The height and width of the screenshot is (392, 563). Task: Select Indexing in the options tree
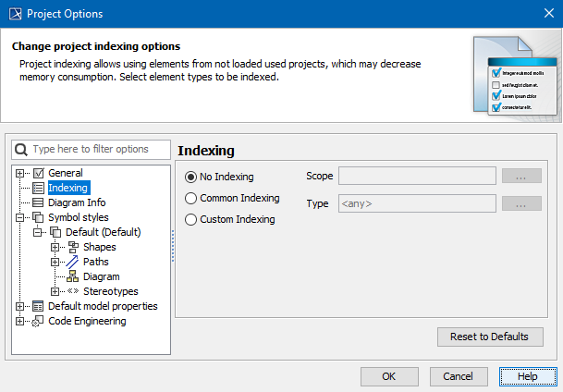pyautogui.click(x=67, y=188)
